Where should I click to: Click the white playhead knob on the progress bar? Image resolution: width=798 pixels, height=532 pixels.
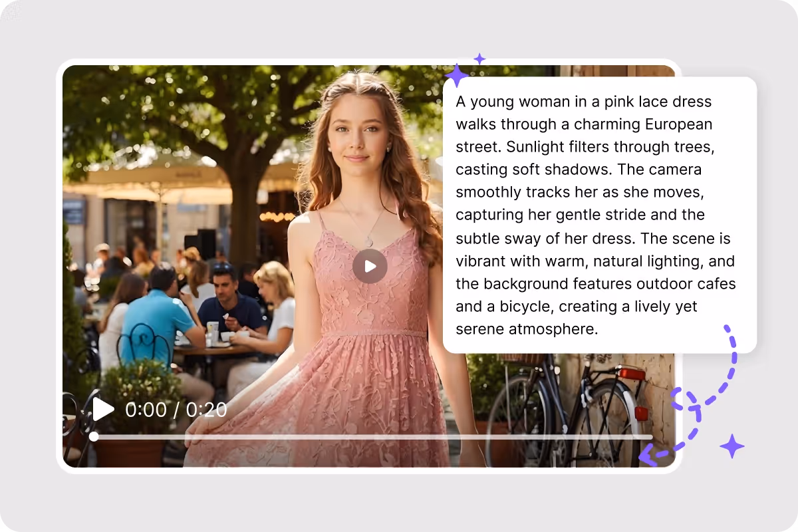pyautogui.click(x=94, y=437)
